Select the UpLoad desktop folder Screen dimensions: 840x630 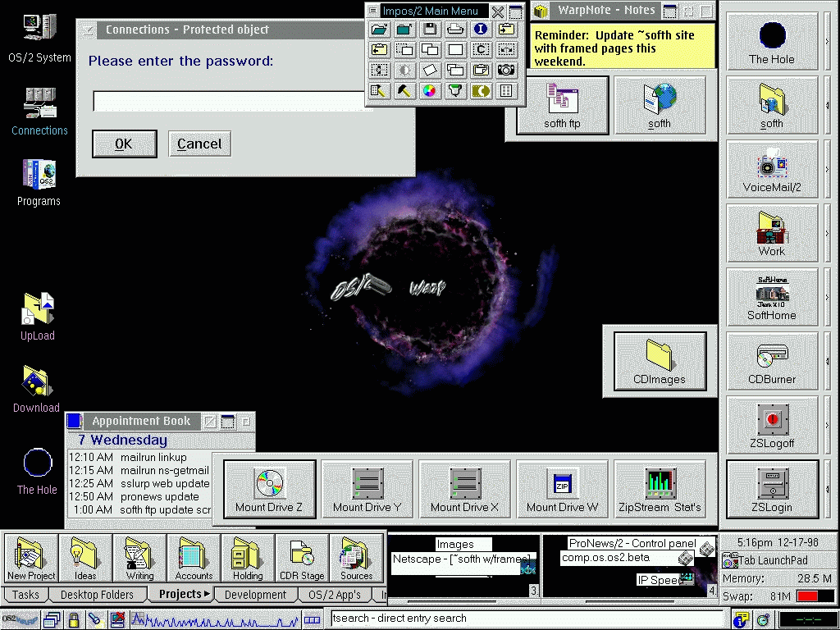click(38, 317)
